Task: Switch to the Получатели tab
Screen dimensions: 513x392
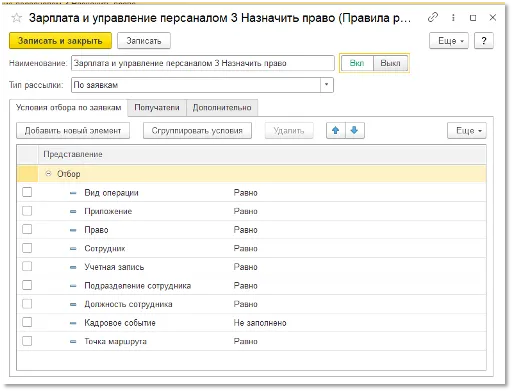Action: pos(157,108)
